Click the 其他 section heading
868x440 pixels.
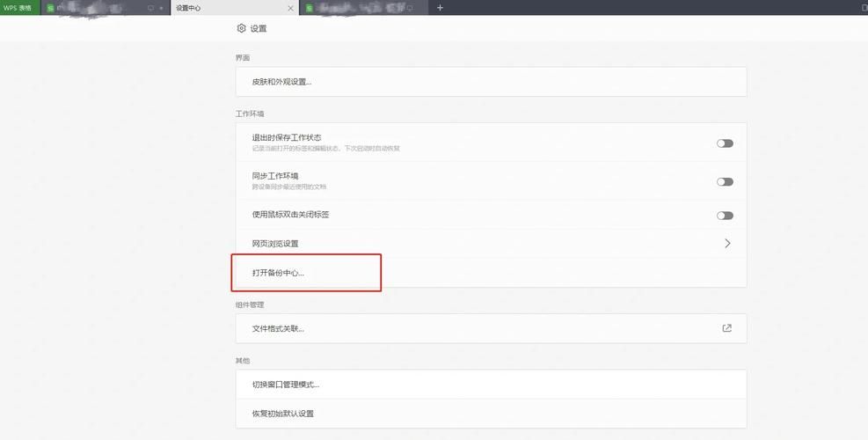click(243, 361)
